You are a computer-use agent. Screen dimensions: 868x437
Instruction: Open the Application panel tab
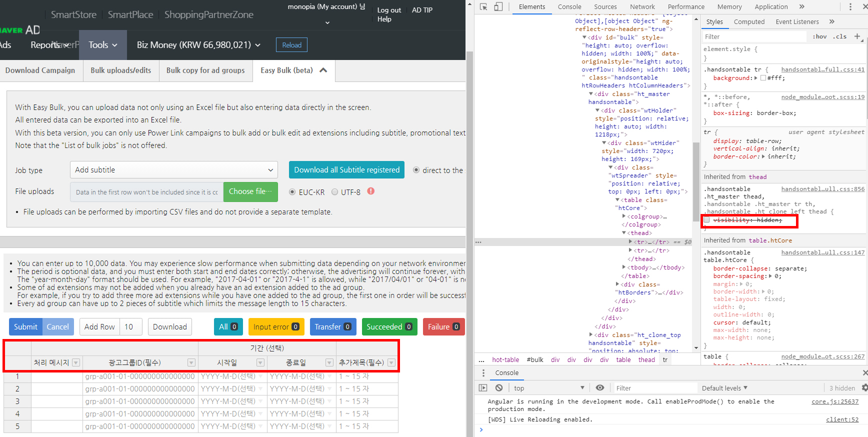click(771, 6)
